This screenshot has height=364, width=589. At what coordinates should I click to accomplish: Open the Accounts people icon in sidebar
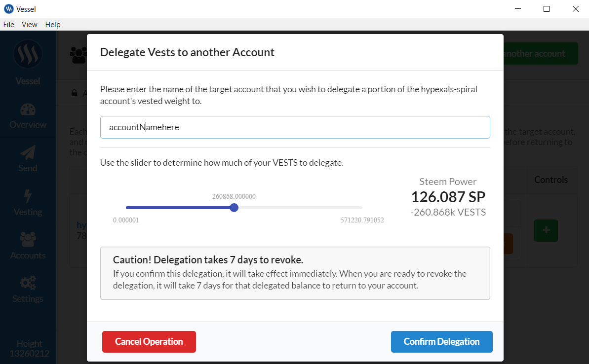click(28, 239)
